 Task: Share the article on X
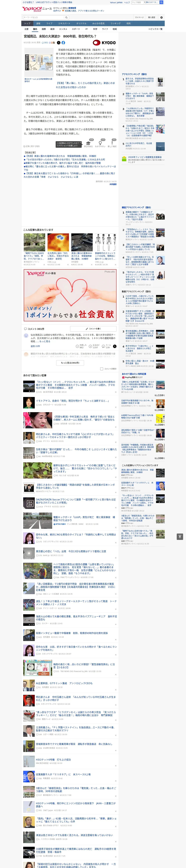(59, 43)
